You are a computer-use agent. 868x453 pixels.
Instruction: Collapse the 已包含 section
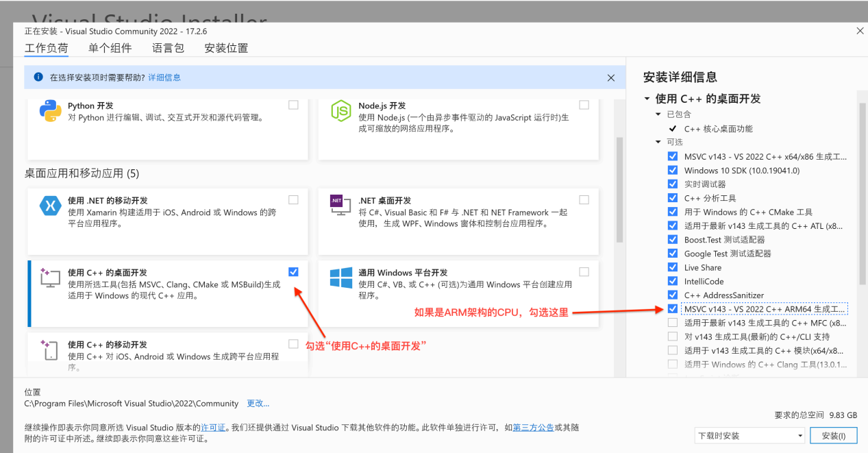pos(657,112)
